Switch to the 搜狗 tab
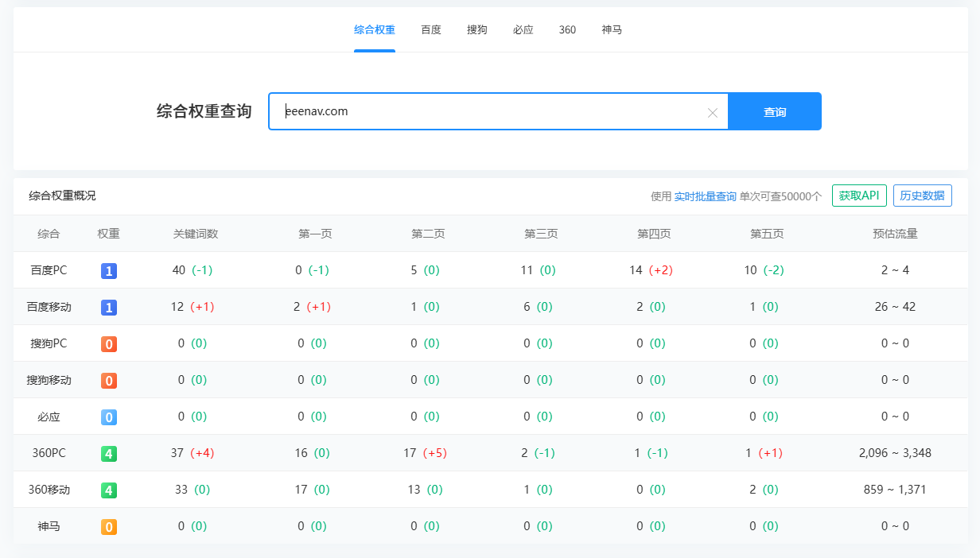Screen dimensions: 980x558 click(x=477, y=30)
